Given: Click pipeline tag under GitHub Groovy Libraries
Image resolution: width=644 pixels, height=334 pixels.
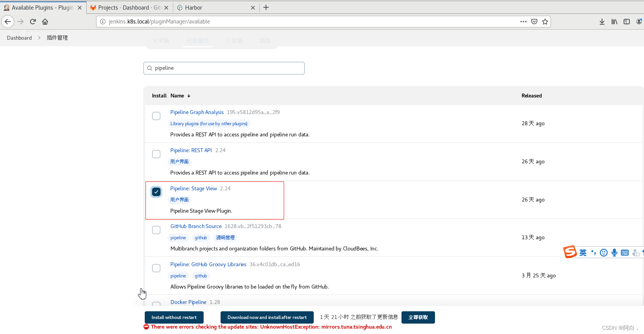Looking at the screenshot, I should pyautogui.click(x=178, y=276).
